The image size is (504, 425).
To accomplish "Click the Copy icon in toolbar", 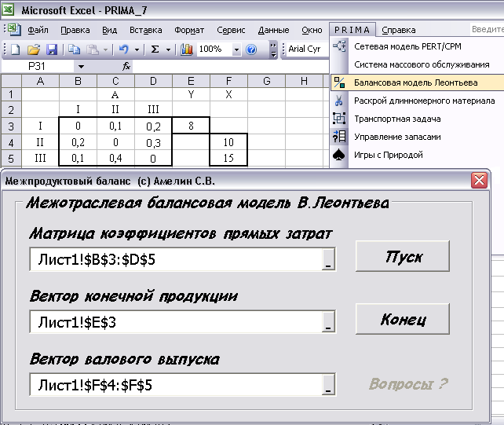I will point(75,49).
